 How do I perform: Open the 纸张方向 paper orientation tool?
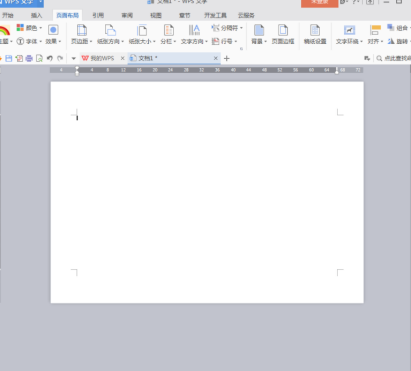[110, 34]
